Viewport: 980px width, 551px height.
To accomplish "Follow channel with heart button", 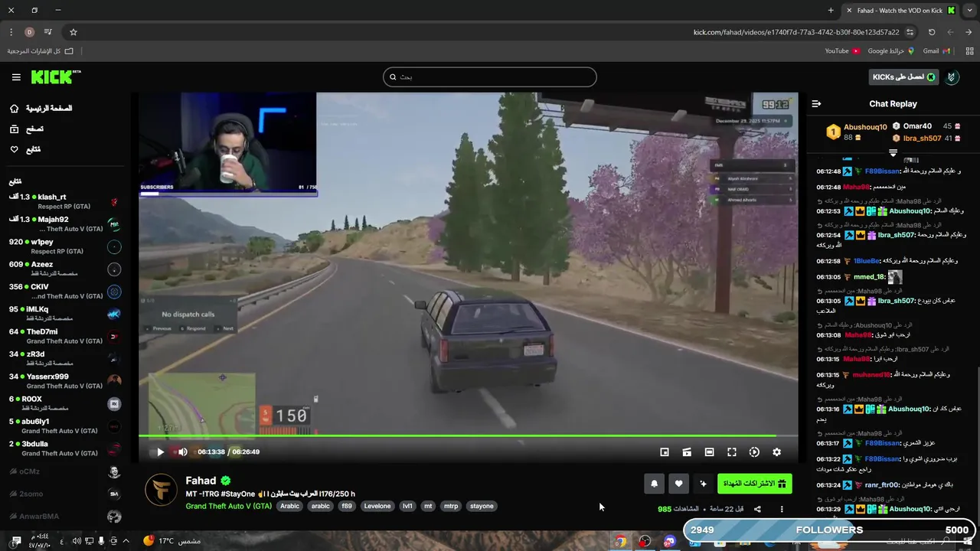I will click(x=678, y=484).
